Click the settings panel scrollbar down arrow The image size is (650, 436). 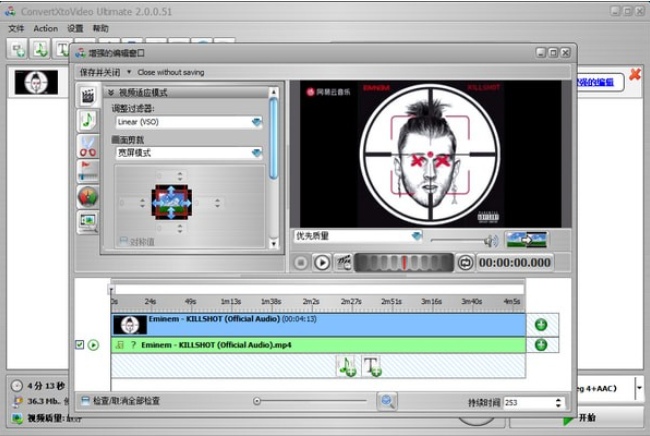(x=273, y=244)
